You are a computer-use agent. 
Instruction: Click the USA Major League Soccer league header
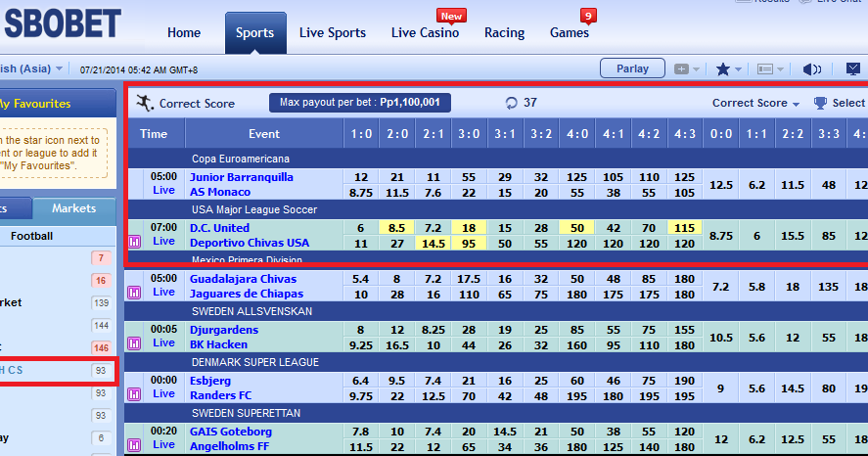(254, 209)
